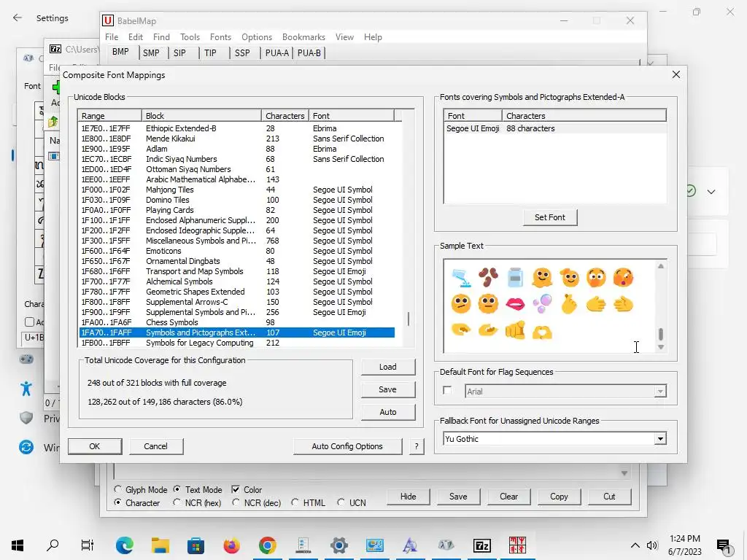Show hidden system tray icons

pos(635,545)
